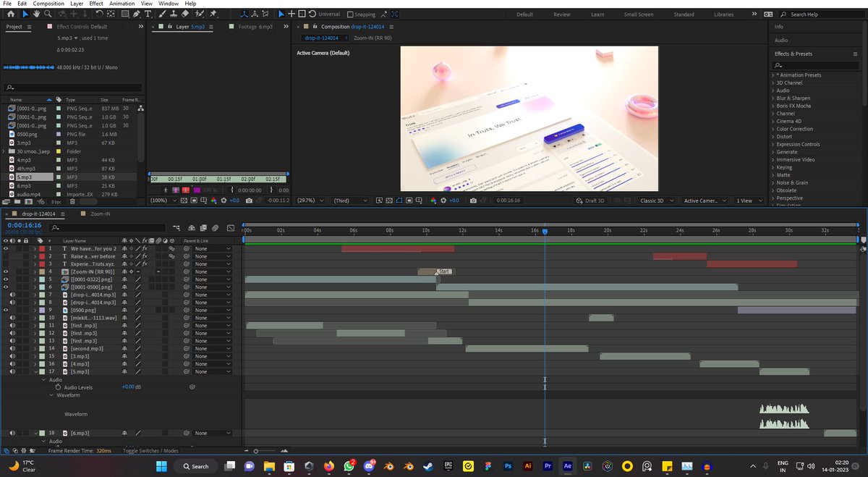868x477 pixels.
Task: Open the Composition menu
Action: [48, 3]
